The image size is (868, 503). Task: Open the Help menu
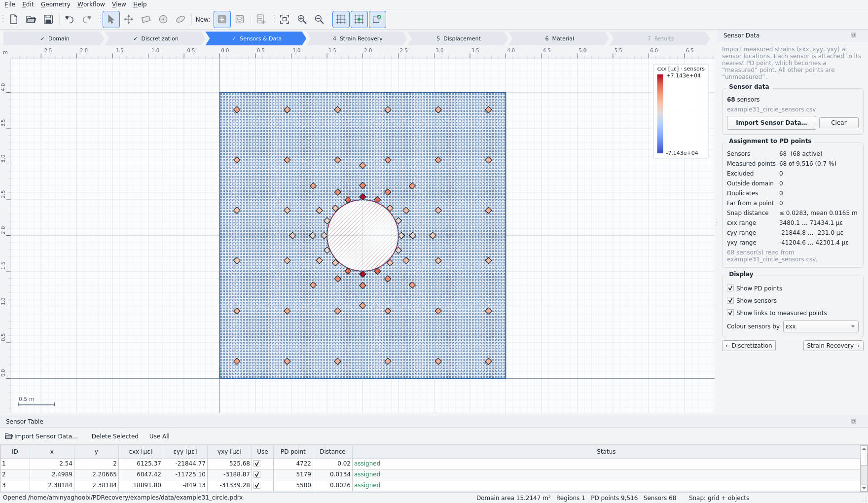[x=140, y=4]
